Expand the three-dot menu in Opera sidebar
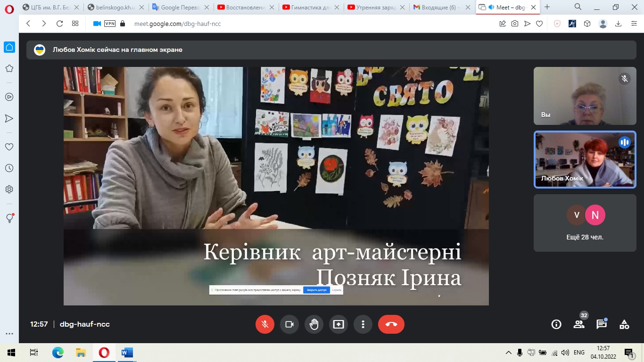644x362 pixels. click(x=9, y=334)
